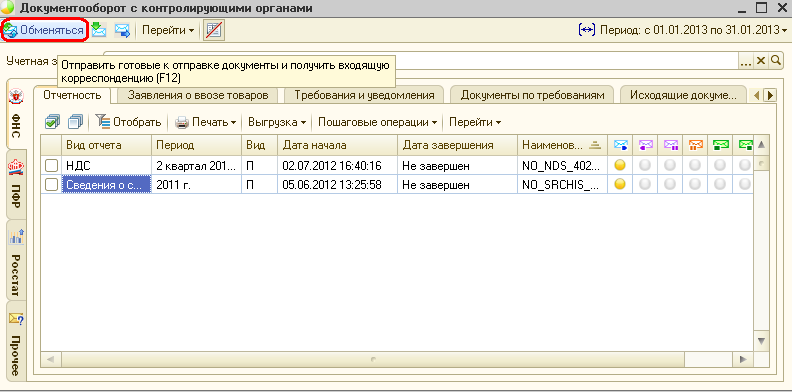Image resolution: width=792 pixels, height=392 pixels.
Task: Click the tab strip right arrow
Action: pyautogui.click(x=770, y=95)
